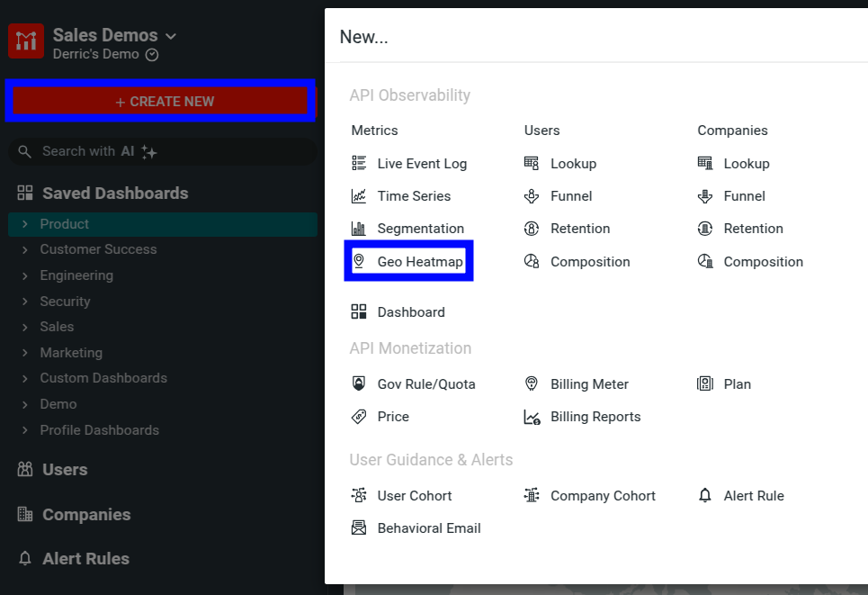Click the CREATE NEW button
The width and height of the screenshot is (868, 595).
point(160,102)
